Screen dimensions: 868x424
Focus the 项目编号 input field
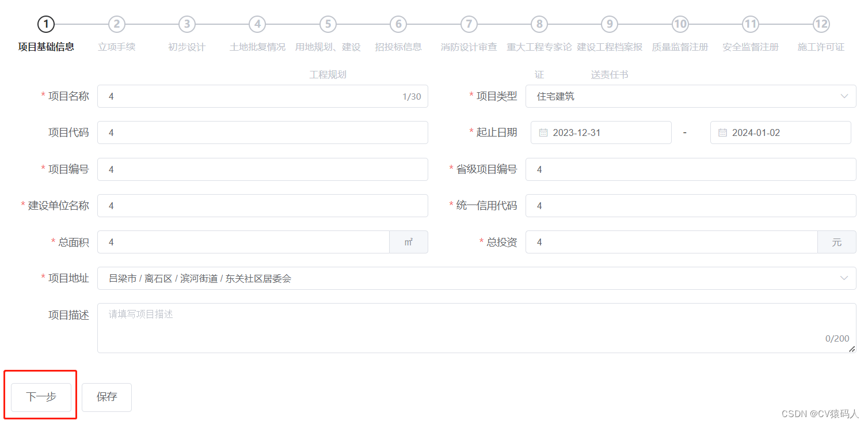[262, 169]
